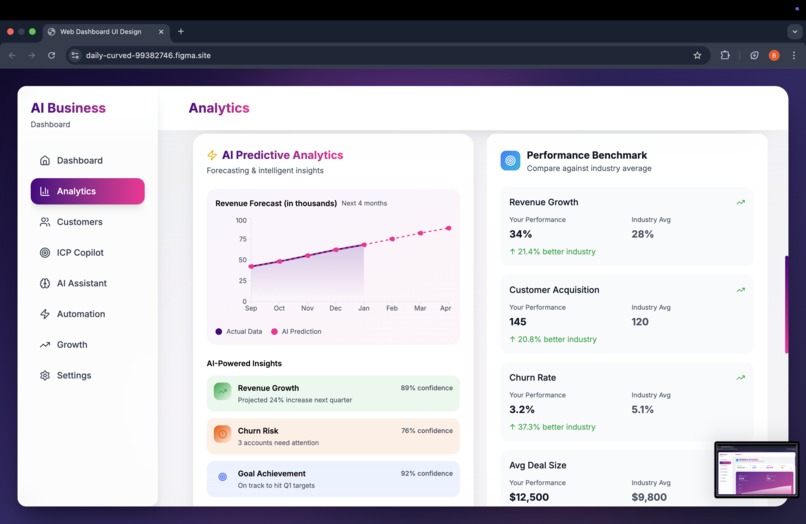Click the Revenue Growth benchmark trend icon
Screen dimensions: 806x524
[741, 202]
